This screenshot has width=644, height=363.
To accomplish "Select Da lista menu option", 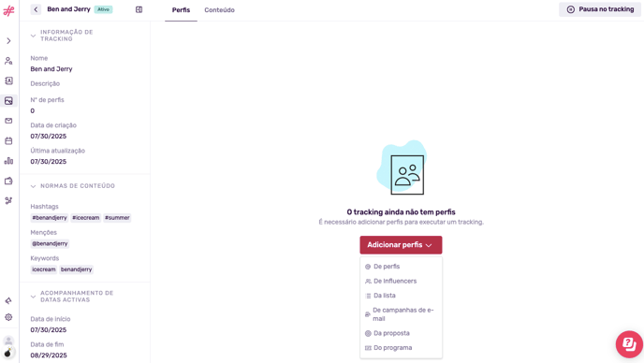I will [x=401, y=296].
